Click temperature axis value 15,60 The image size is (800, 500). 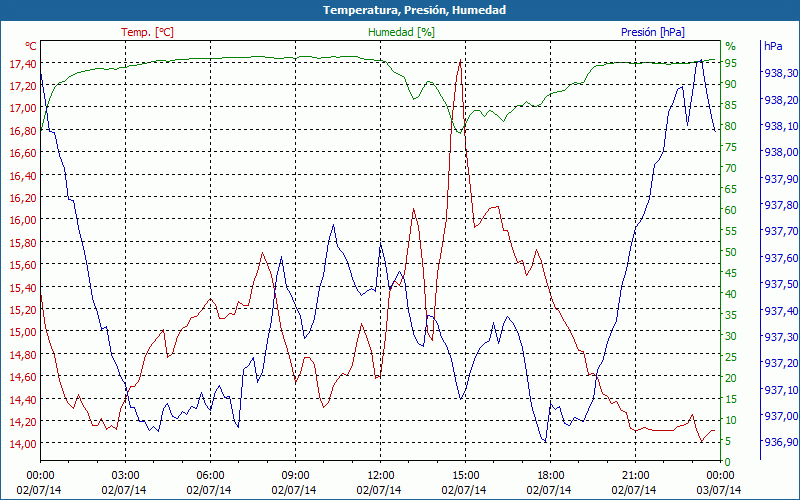[23, 265]
